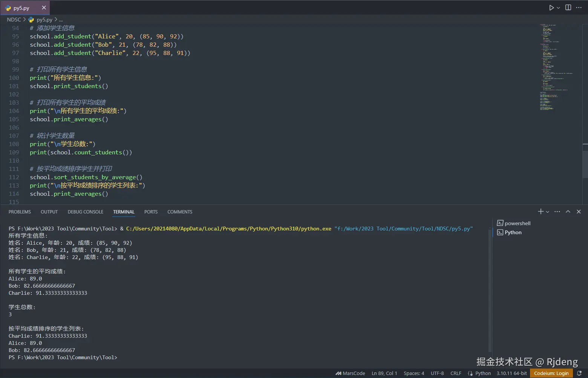Open terminal panel views and more actions
Screen dimensions: 588x378
pyautogui.click(x=557, y=212)
